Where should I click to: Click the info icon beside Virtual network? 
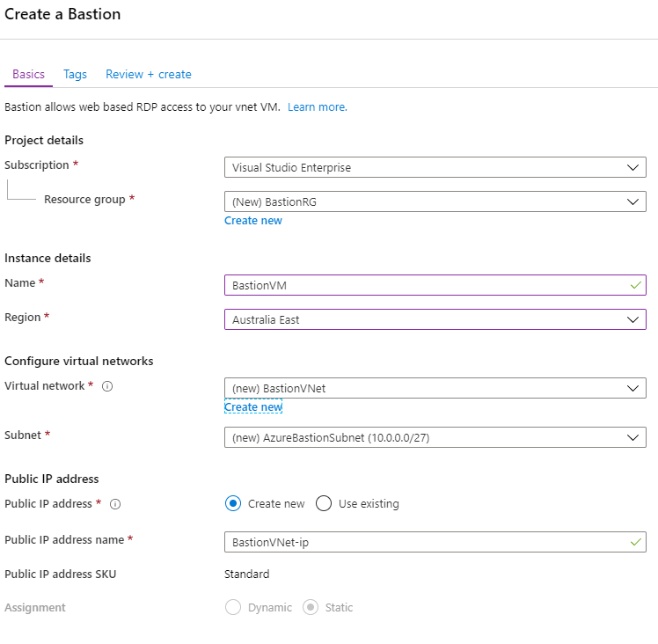click(107, 386)
